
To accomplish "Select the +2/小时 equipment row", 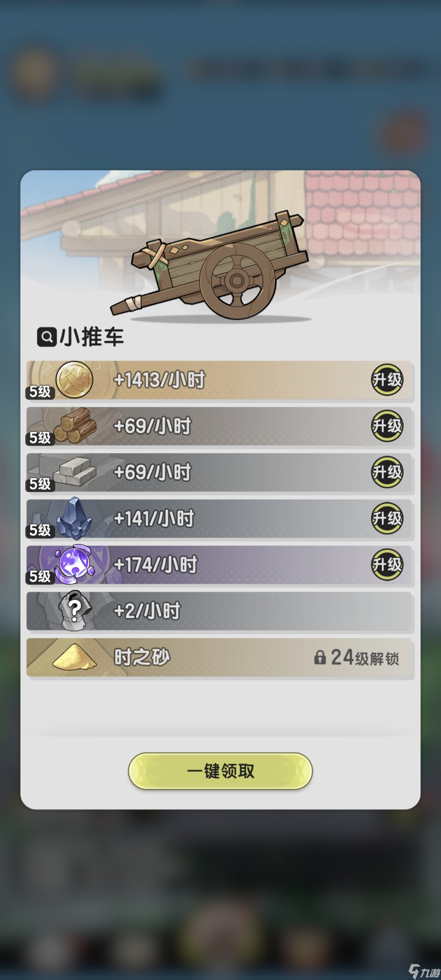I will pos(220,611).
